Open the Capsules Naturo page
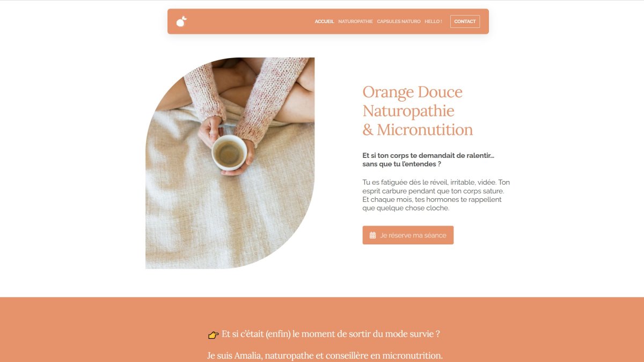 click(399, 21)
